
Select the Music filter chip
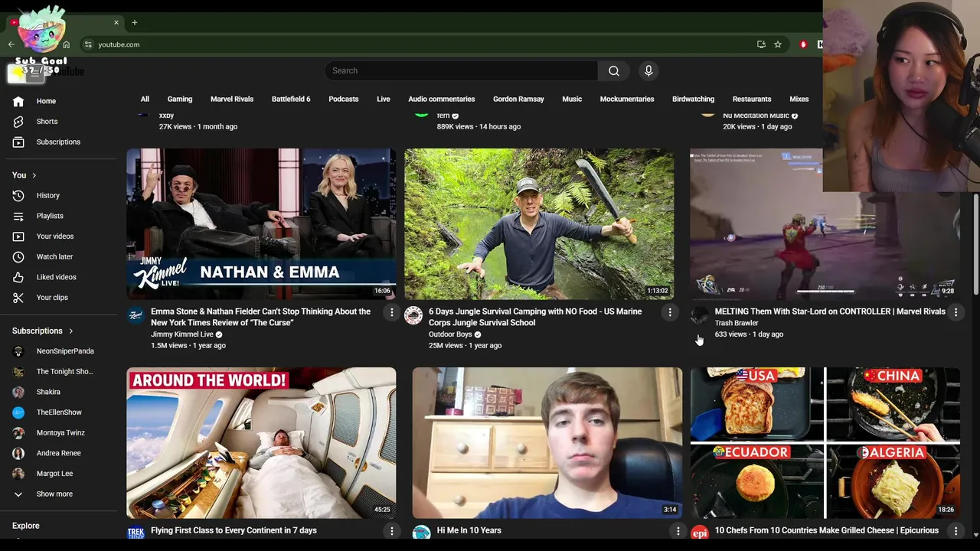[572, 99]
